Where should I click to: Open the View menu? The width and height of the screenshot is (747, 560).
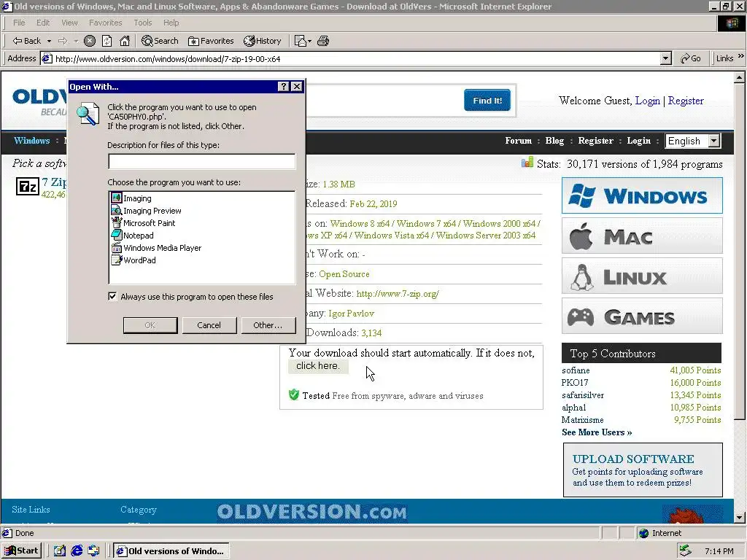point(69,23)
